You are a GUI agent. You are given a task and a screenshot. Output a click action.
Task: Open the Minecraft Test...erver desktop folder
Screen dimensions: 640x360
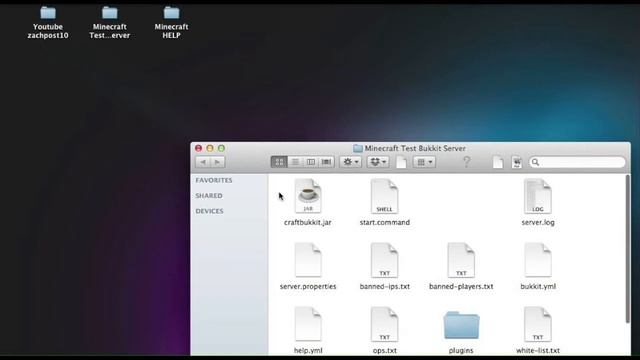109,13
